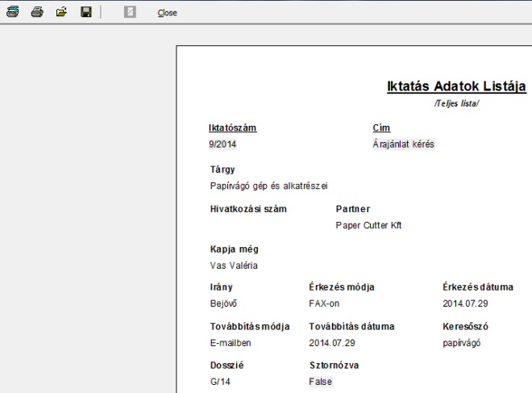
Task: Click the 'Érkezés dátuma' label
Action: (x=478, y=287)
